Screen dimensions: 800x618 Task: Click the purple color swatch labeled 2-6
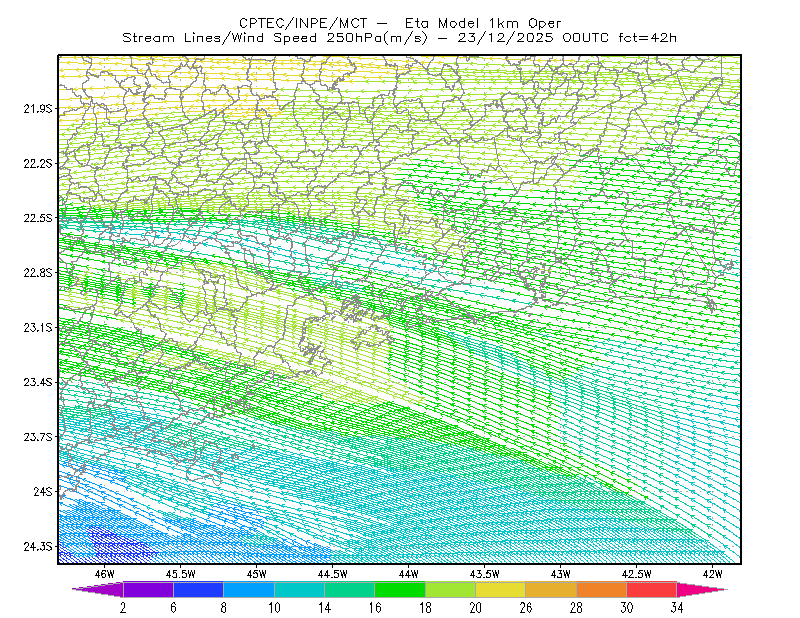tap(148, 589)
